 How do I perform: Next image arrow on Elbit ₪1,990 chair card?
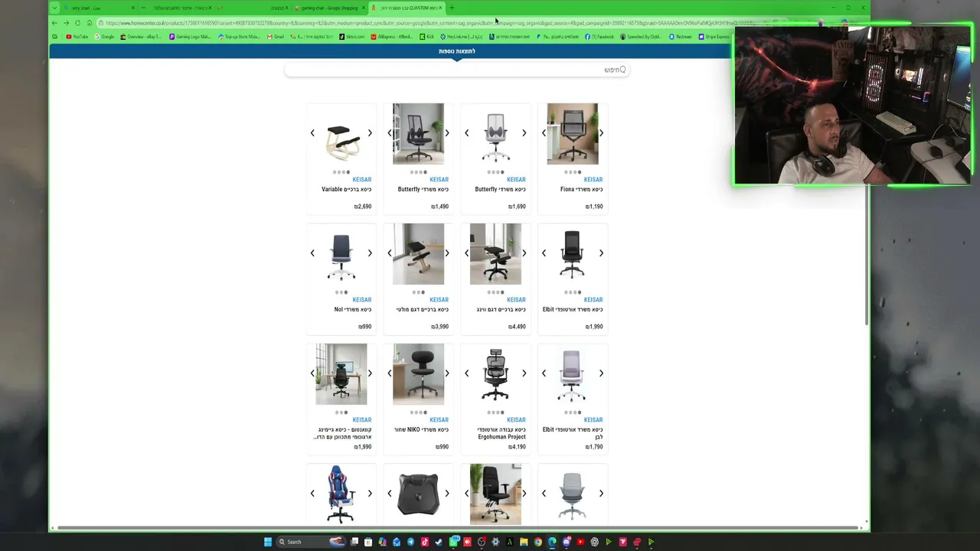click(601, 253)
